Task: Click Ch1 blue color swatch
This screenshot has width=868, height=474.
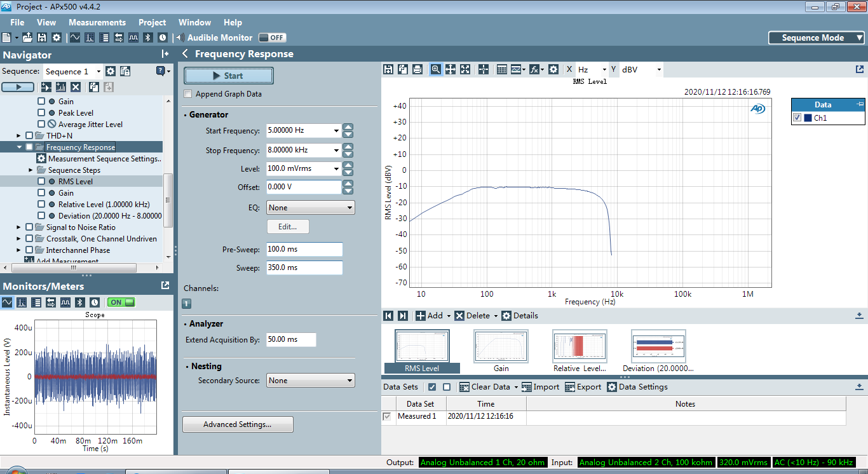Action: [808, 118]
